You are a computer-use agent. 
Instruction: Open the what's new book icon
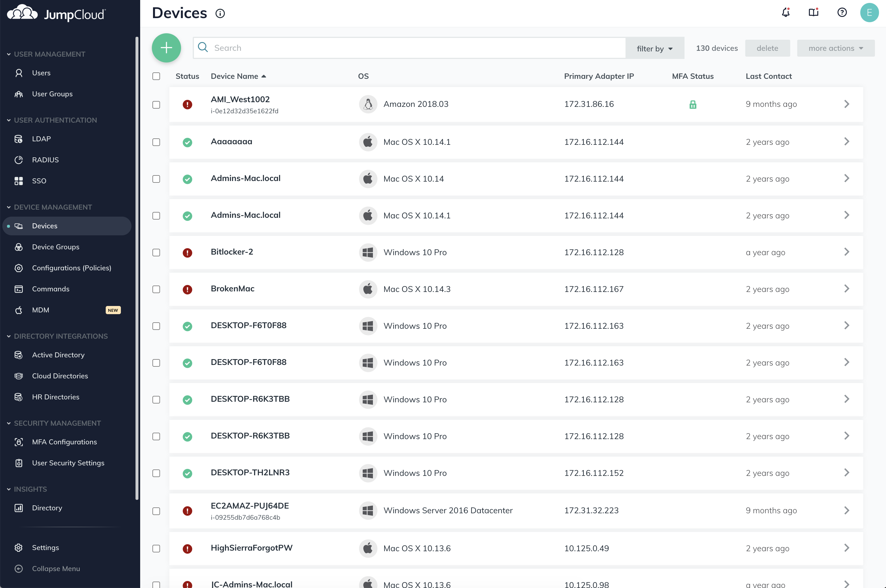pos(813,13)
